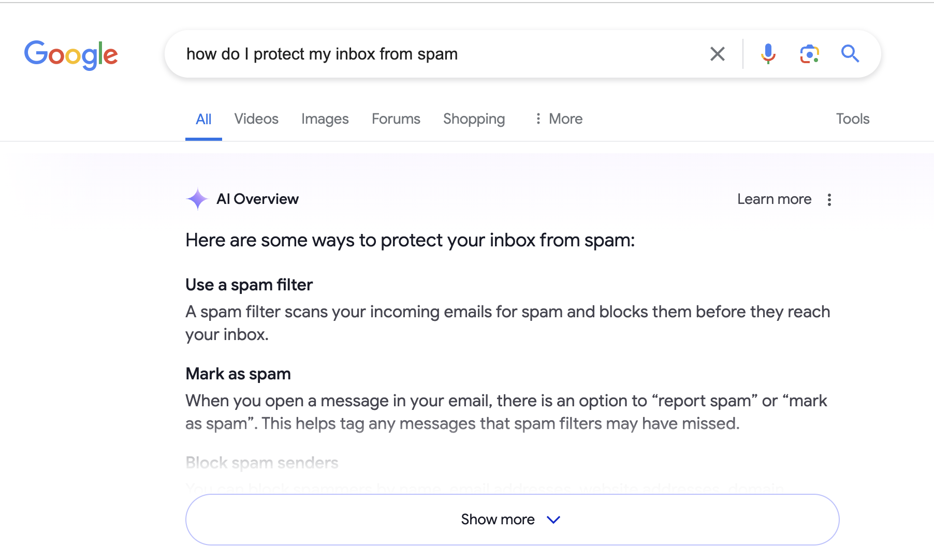The image size is (934, 560).
Task: Select the All results tab
Action: [x=203, y=119]
